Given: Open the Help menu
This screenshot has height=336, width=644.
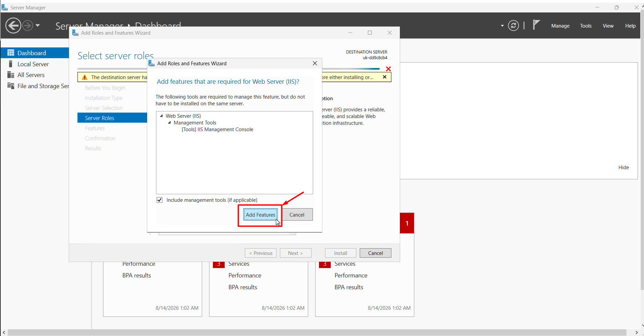Looking at the screenshot, I should click(630, 26).
